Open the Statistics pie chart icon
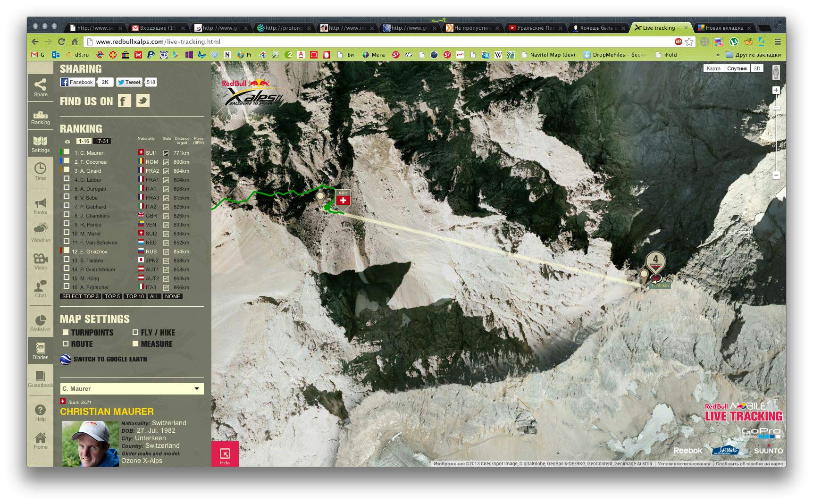The width and height of the screenshot is (813, 504). [x=40, y=323]
